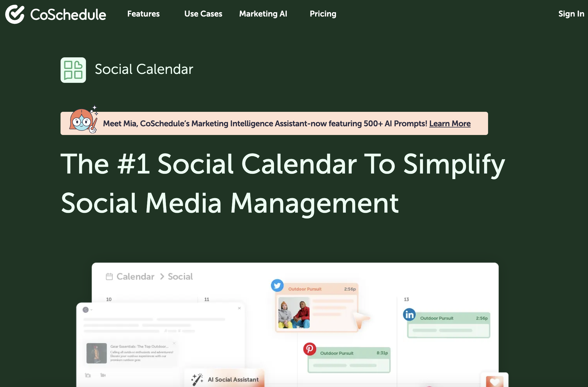588x387 pixels.
Task: Click the Social Calendar grid icon
Action: click(x=73, y=69)
